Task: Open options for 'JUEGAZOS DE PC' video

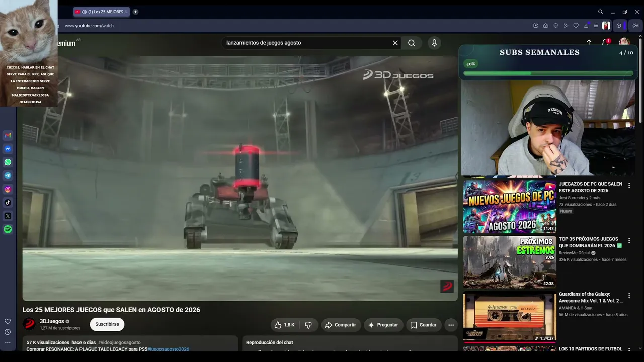Action: tap(629, 186)
